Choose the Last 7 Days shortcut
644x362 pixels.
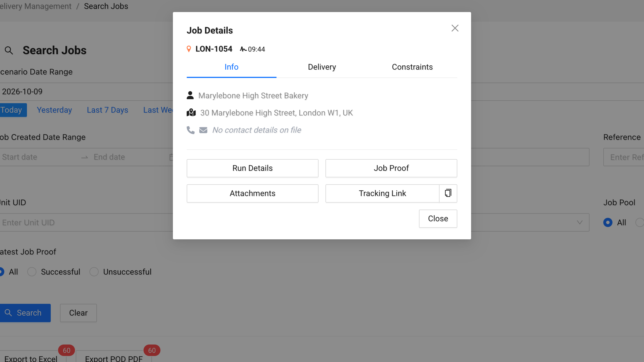[x=108, y=110]
